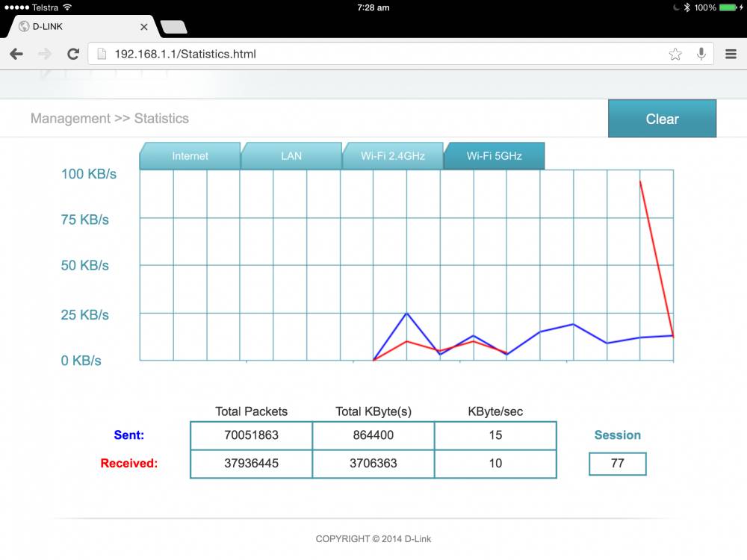The width and height of the screenshot is (747, 560).
Task: Switch to the LAN statistics tab
Action: click(x=291, y=156)
